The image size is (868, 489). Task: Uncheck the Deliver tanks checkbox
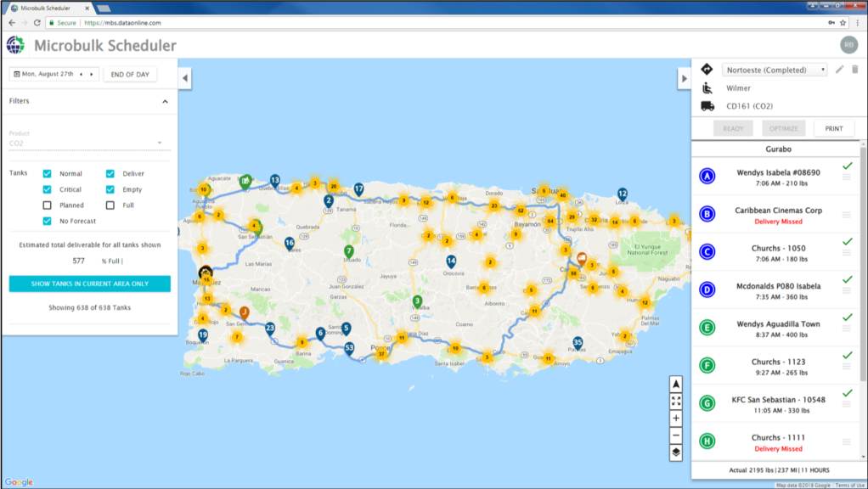tap(110, 174)
